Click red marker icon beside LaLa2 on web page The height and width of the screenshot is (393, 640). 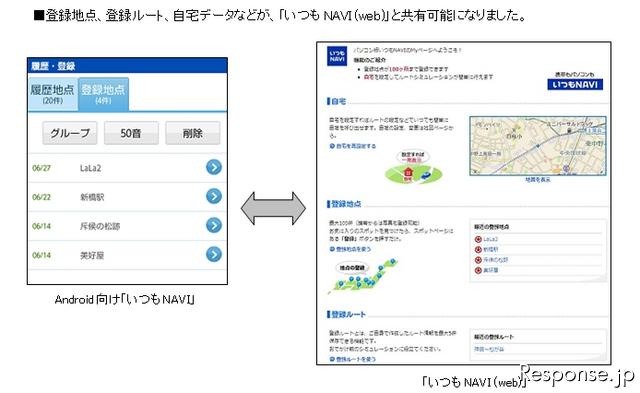478,240
